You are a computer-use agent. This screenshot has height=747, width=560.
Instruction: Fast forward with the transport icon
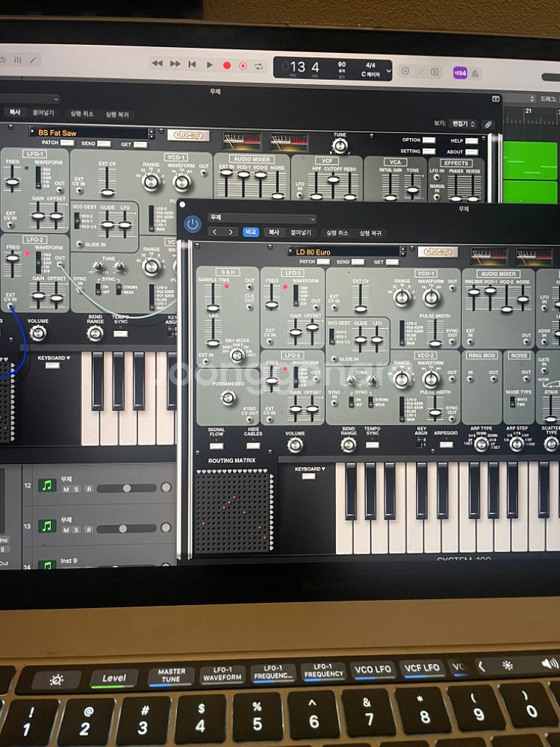(175, 63)
